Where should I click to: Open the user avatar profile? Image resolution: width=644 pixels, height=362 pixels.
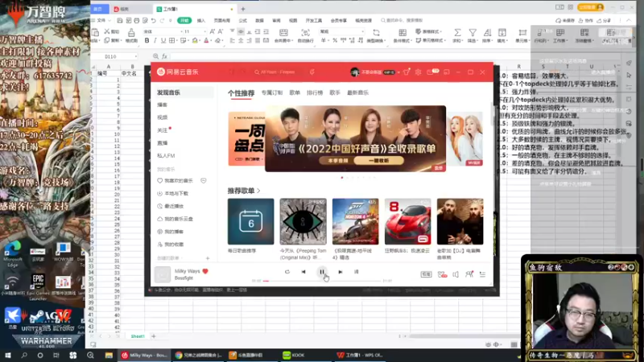[x=354, y=72]
